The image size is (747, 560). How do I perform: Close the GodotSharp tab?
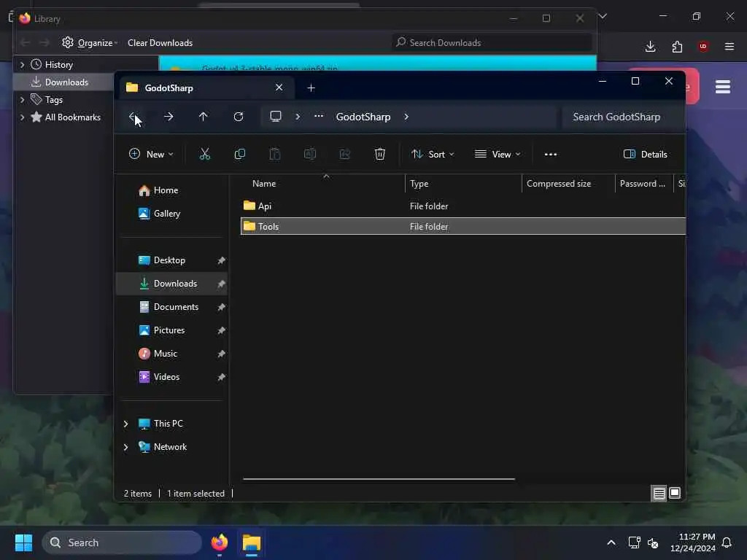click(x=279, y=87)
